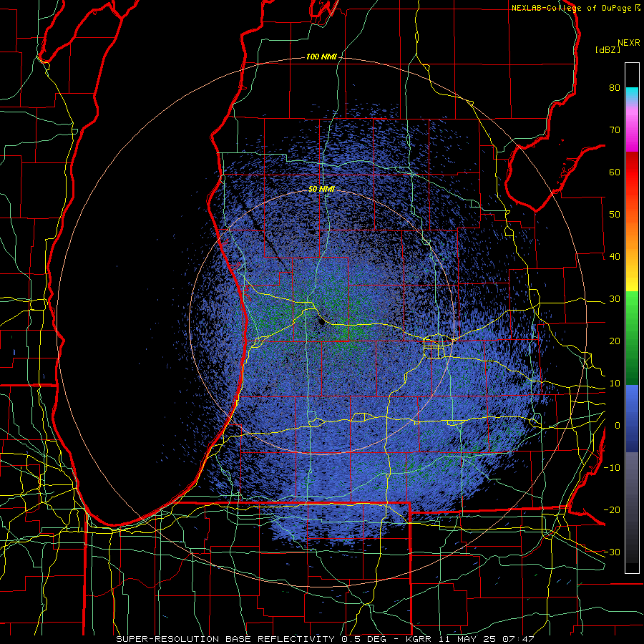Click the 0 value on the dBZ scale
The height and width of the screenshot is (644, 644).
pyautogui.click(x=618, y=426)
